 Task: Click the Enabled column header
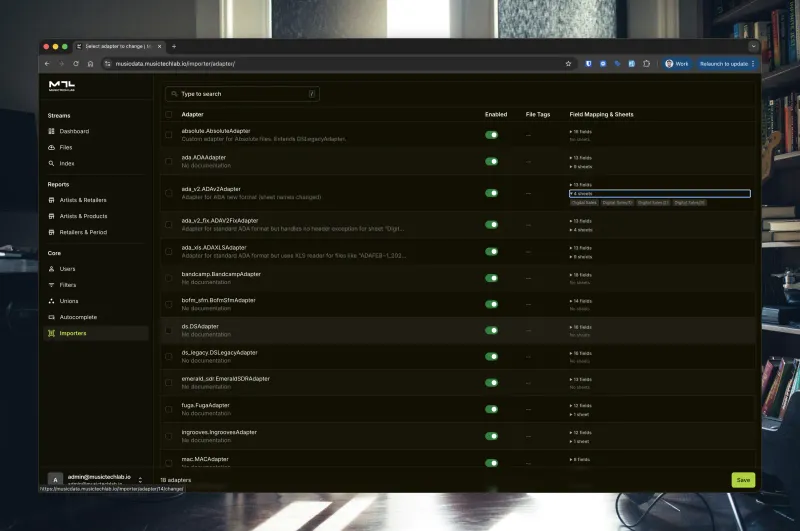[x=496, y=114]
